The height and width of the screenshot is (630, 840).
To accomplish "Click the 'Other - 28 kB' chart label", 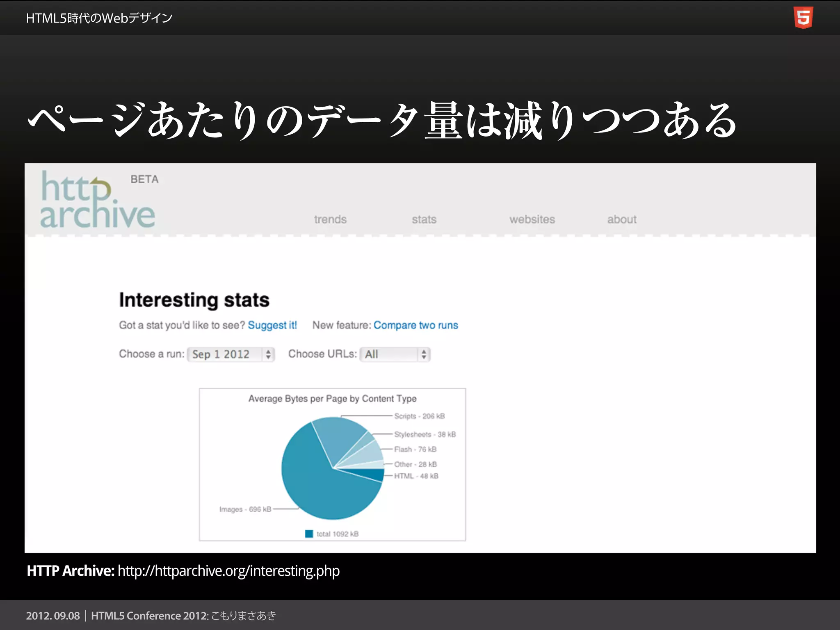I will [x=415, y=464].
